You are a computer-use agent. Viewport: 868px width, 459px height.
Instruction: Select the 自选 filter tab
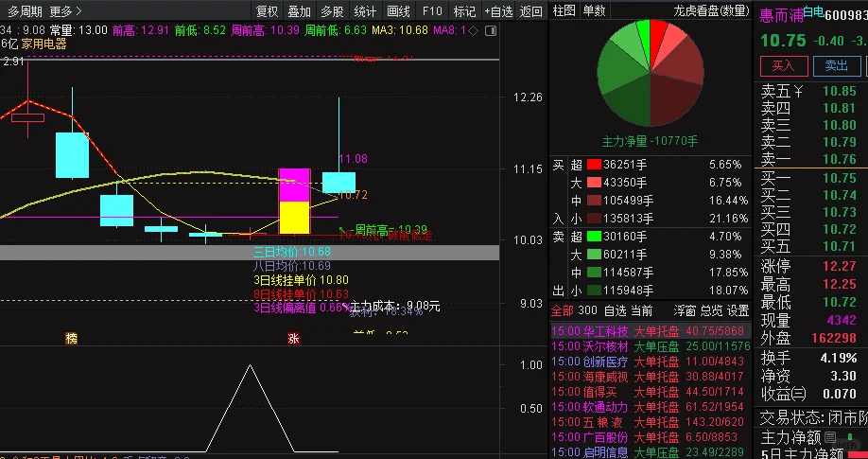pos(615,310)
